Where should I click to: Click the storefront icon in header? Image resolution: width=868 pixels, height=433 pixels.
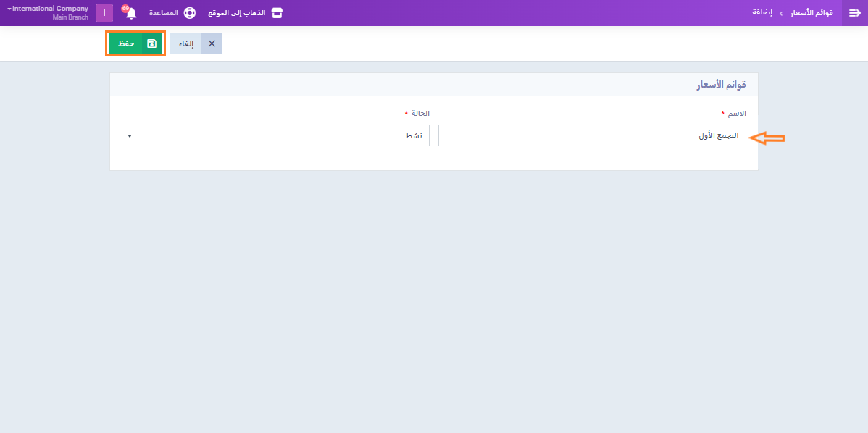coord(276,13)
